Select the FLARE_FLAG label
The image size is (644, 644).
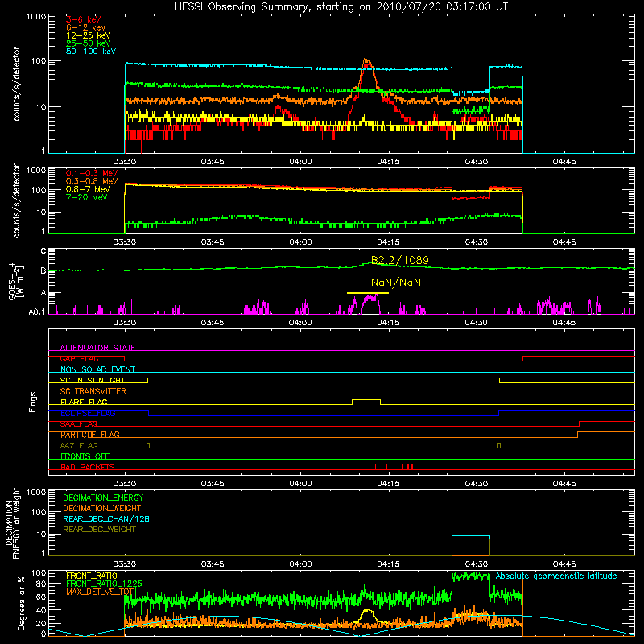(x=84, y=402)
